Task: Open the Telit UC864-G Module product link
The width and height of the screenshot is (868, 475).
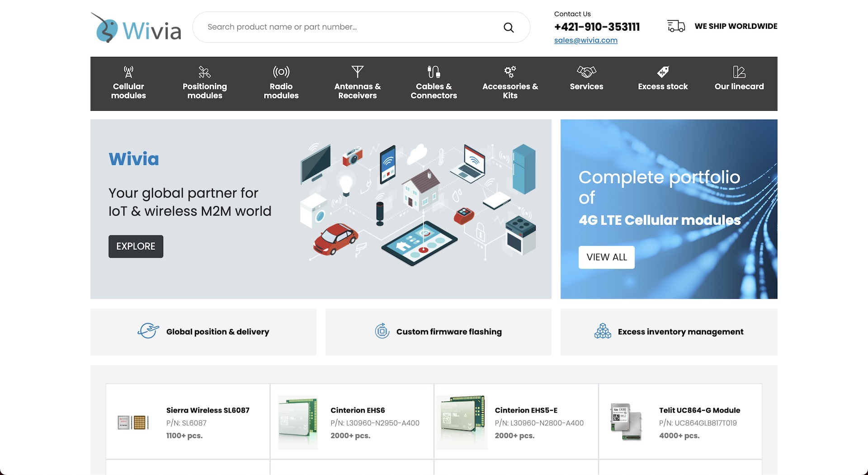Action: (x=699, y=410)
